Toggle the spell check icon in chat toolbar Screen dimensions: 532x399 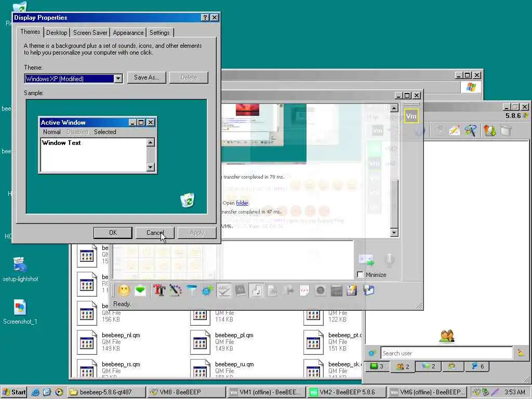224,290
